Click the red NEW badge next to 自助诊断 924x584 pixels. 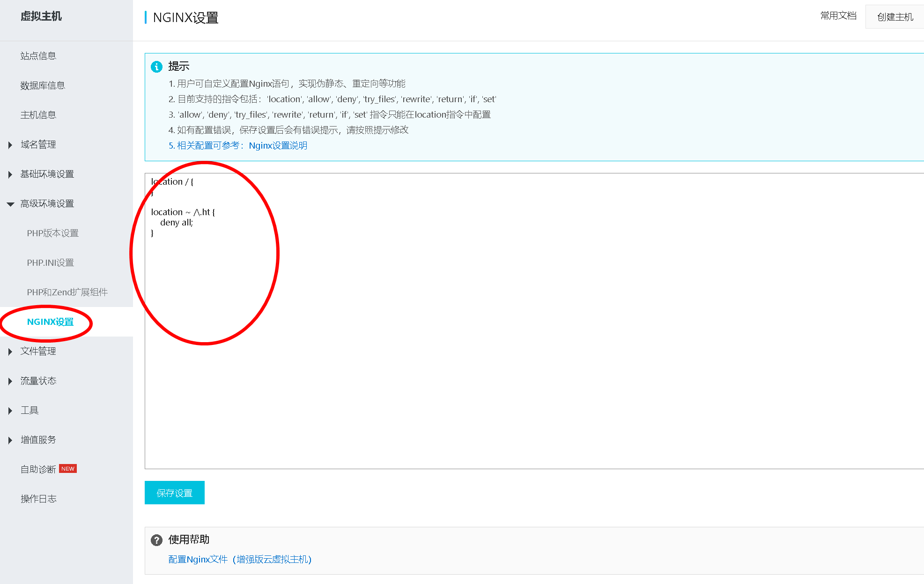[68, 469]
